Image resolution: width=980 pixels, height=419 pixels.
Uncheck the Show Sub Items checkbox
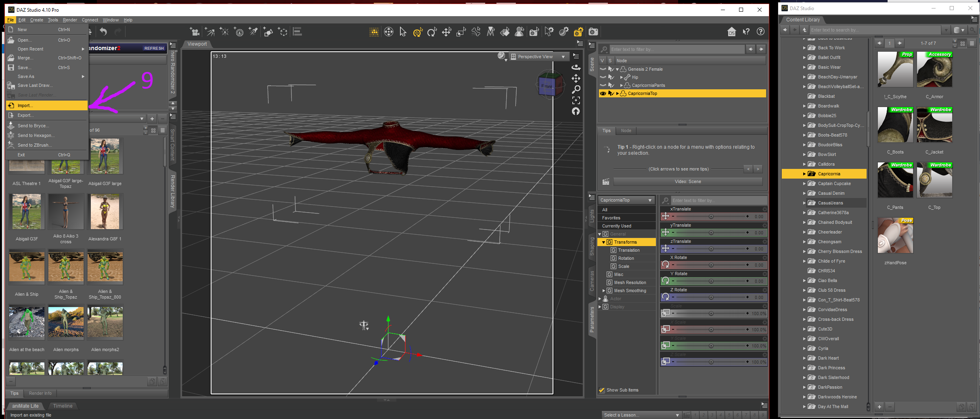(x=602, y=390)
